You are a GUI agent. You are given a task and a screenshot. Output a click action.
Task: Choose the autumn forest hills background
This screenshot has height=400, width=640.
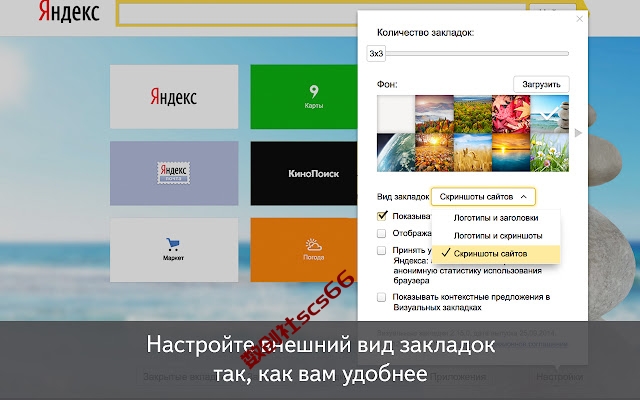[473, 114]
